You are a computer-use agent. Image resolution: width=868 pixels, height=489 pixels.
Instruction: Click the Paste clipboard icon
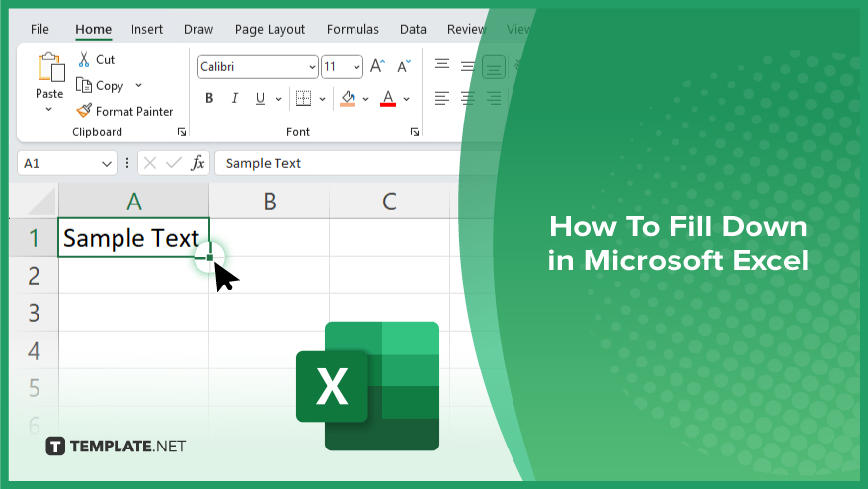coord(50,67)
